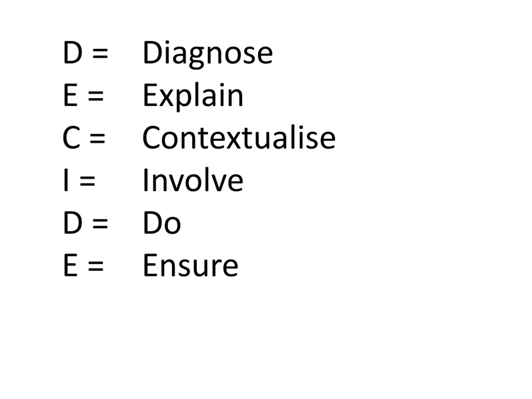Click the word Do

coord(162,223)
